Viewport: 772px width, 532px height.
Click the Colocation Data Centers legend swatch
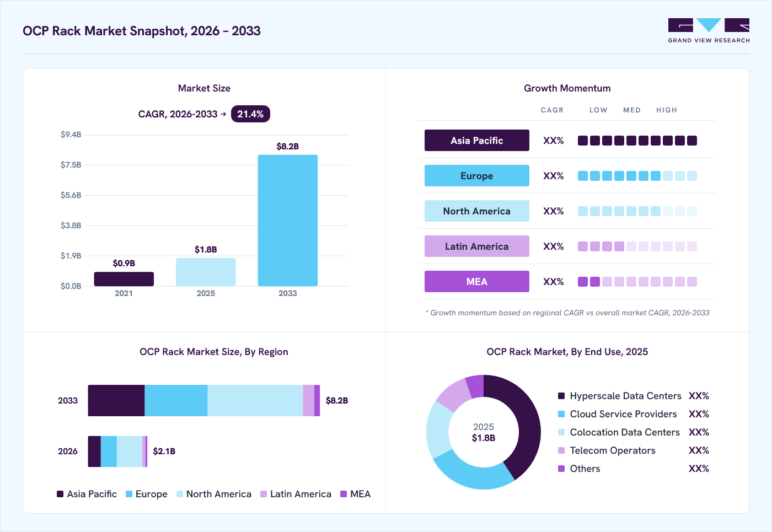(561, 432)
